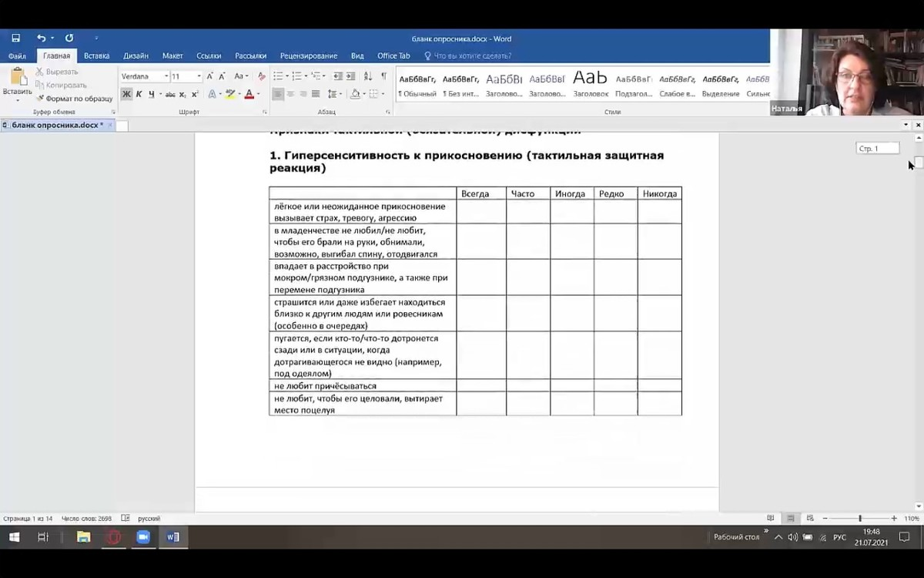This screenshot has width=924, height=578.
Task: Open Windows Start menu
Action: (14, 537)
